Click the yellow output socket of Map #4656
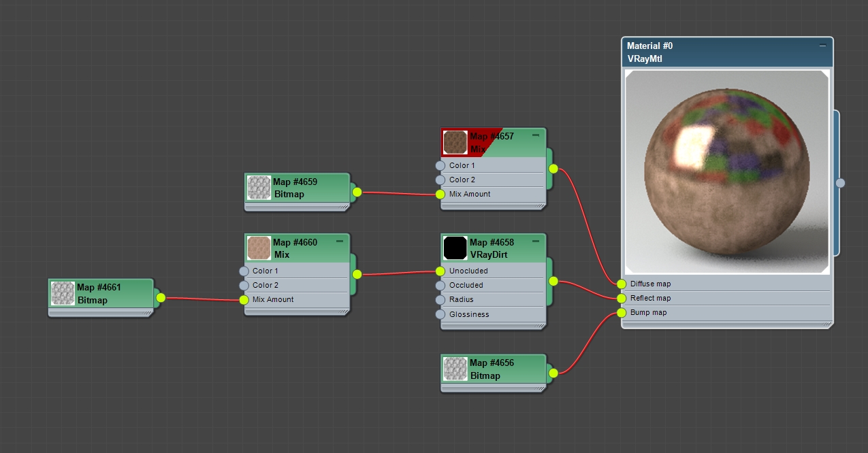Viewport: 868px width, 453px height. (x=552, y=373)
